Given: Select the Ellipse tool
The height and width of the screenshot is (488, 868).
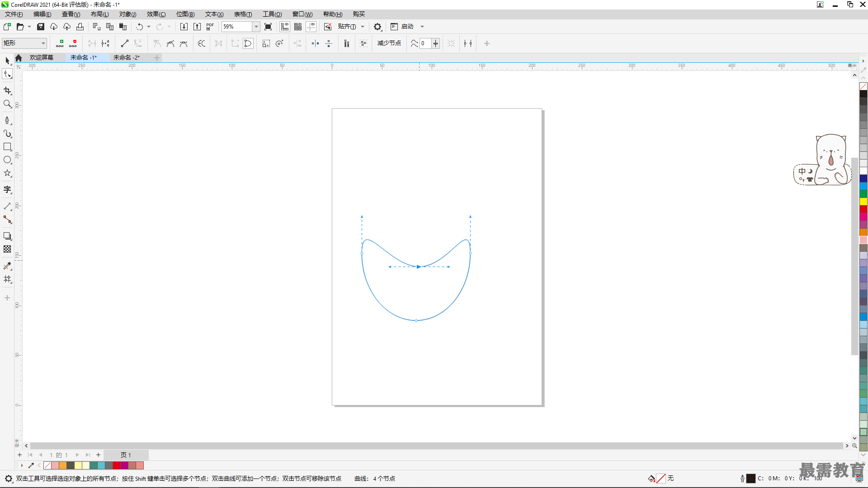Looking at the screenshot, I should click(x=7, y=160).
